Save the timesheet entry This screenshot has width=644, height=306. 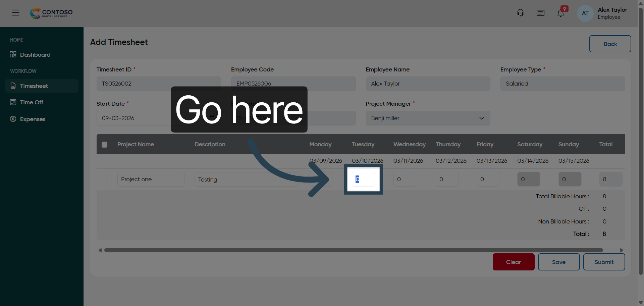pyautogui.click(x=558, y=262)
